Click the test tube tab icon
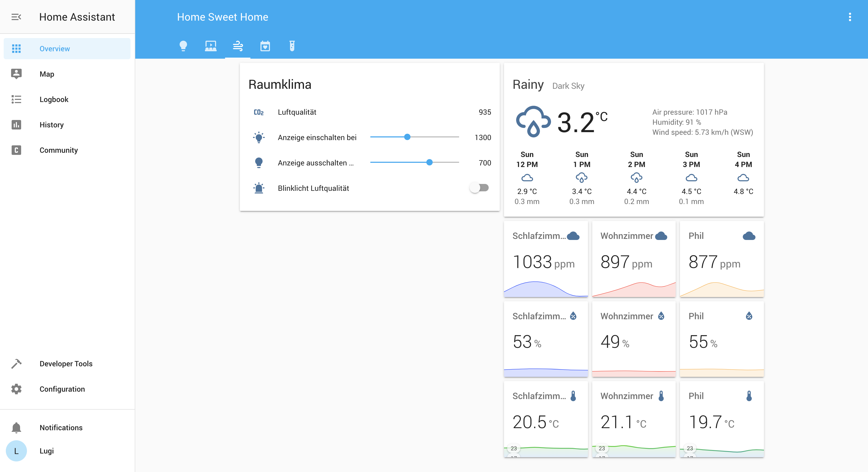This screenshot has height=472, width=868. pos(292,46)
